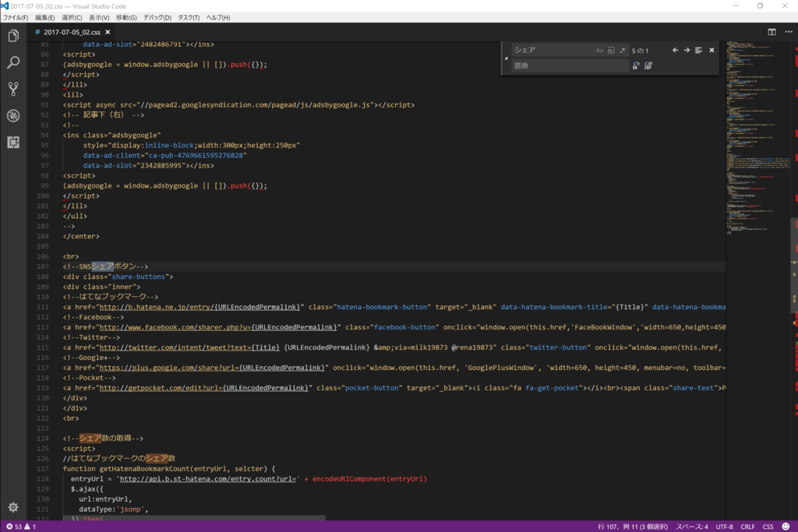Viewport: 798px width, 532px height.
Task: Open the ヘルプ(H) menu
Action: tap(218, 17)
